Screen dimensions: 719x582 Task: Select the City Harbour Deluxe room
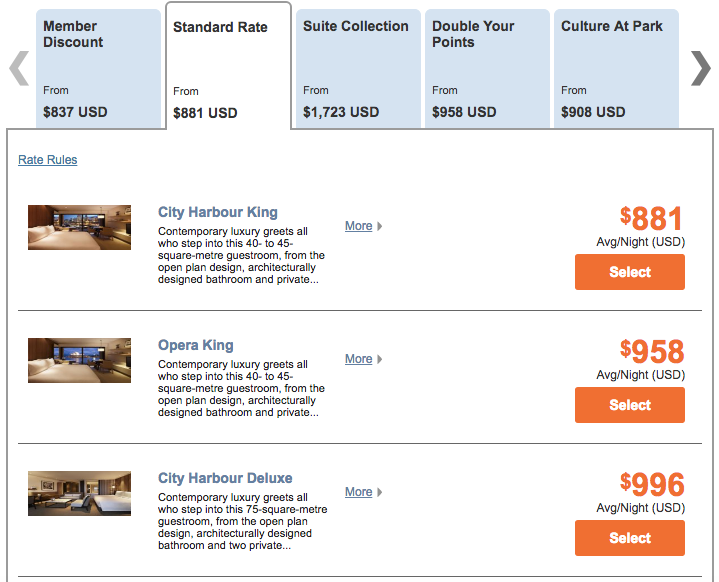point(630,538)
